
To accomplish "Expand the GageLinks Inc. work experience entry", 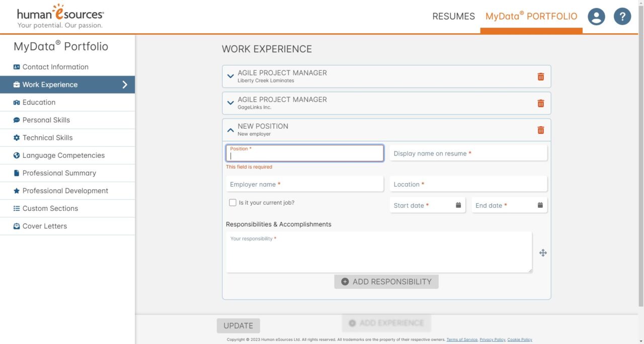I will (230, 103).
